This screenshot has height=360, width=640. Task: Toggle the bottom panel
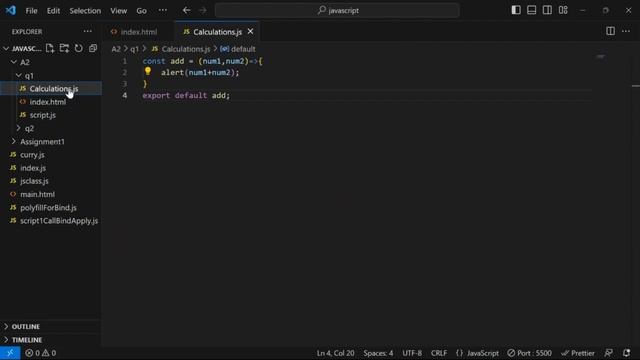click(x=531, y=10)
